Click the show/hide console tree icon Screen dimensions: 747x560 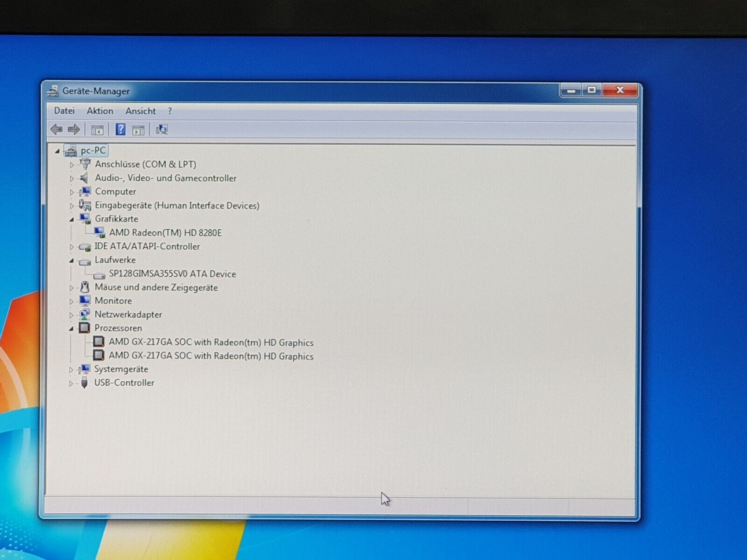[x=97, y=130]
